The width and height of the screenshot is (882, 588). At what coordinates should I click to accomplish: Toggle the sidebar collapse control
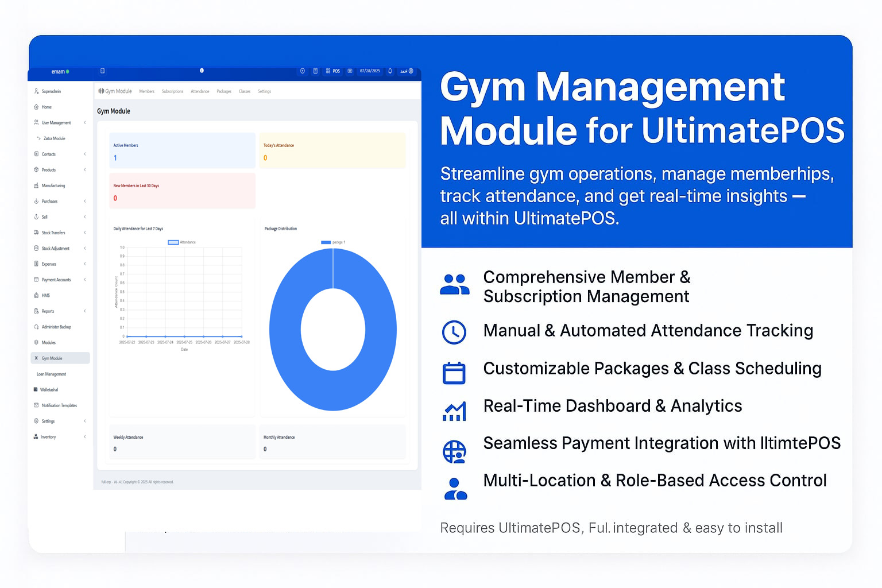click(x=102, y=71)
